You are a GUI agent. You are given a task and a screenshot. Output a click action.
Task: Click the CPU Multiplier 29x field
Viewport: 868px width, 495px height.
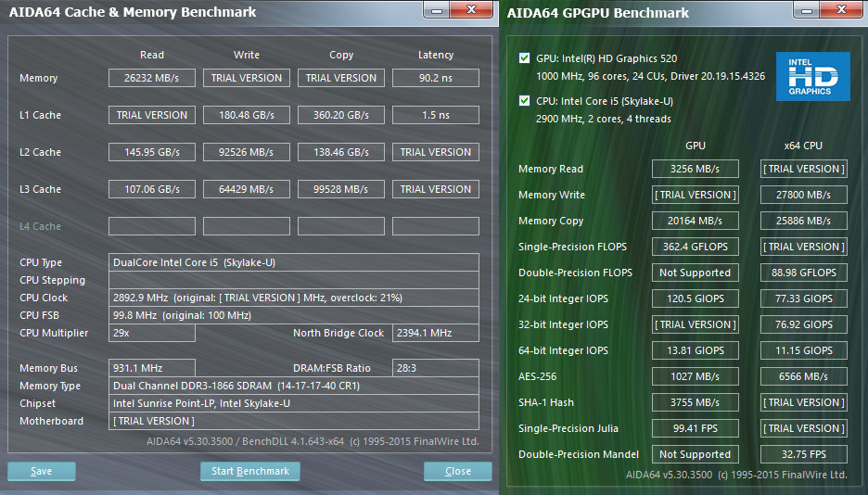(x=152, y=333)
